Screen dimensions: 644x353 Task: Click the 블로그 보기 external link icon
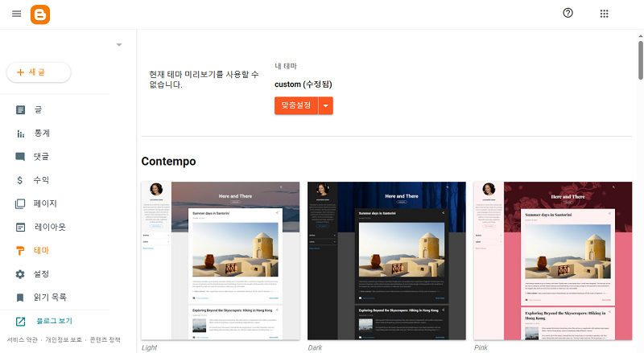[20, 322]
